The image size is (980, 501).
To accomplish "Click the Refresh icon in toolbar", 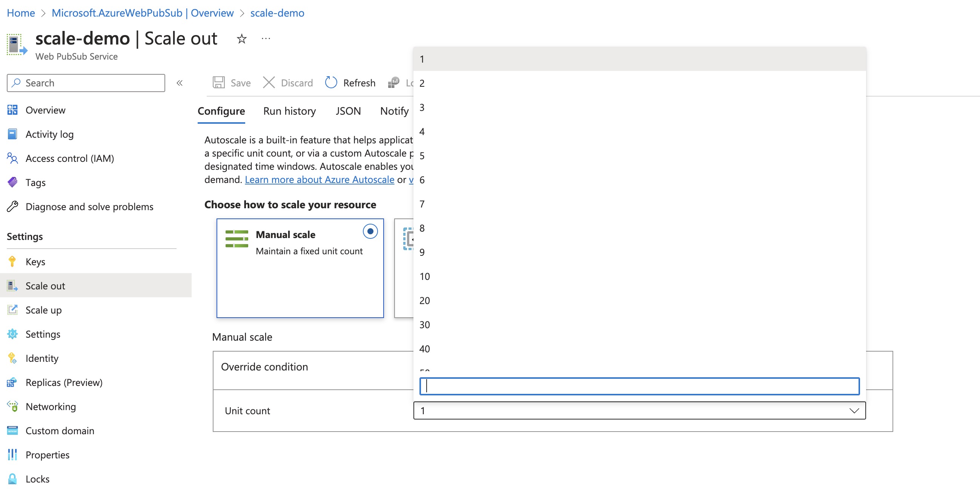I will click(x=330, y=82).
